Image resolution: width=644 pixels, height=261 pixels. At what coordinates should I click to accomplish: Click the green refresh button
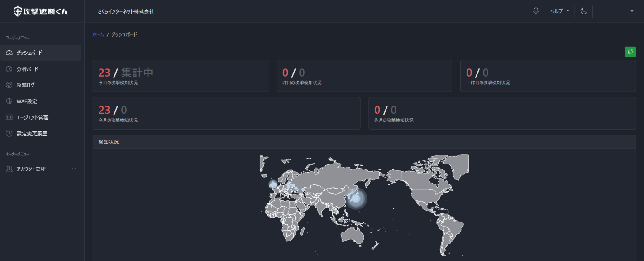[x=630, y=52]
